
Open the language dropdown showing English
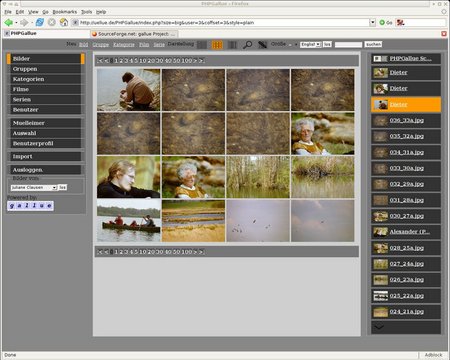tap(310, 44)
